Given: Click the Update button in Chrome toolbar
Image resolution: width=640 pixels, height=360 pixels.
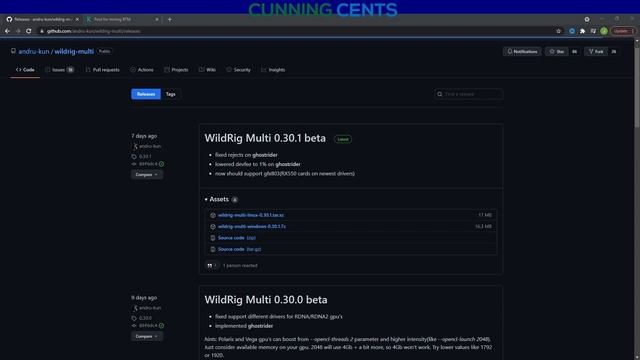Looking at the screenshot, I should click(x=622, y=31).
